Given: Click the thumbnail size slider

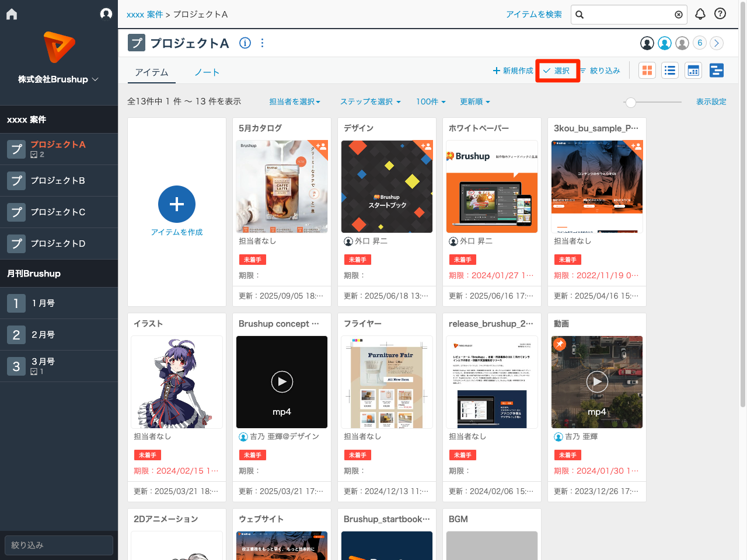Looking at the screenshot, I should click(630, 102).
